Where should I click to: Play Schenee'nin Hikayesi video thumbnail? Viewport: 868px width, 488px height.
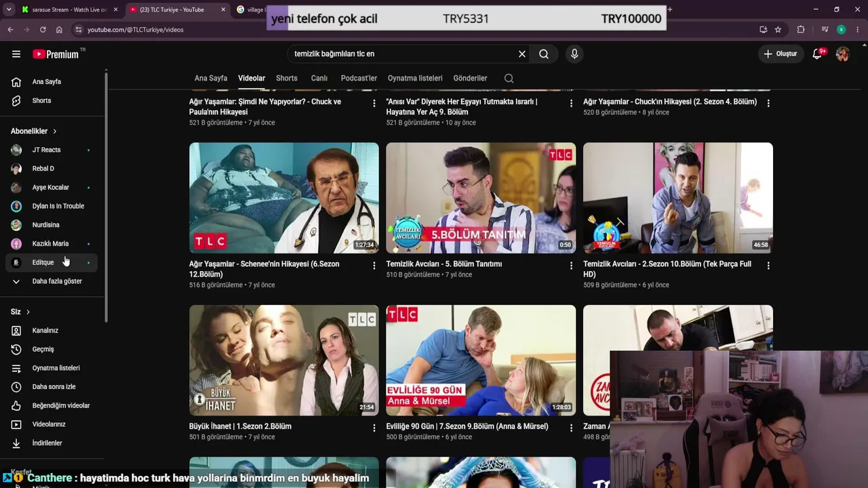pyautogui.click(x=284, y=198)
